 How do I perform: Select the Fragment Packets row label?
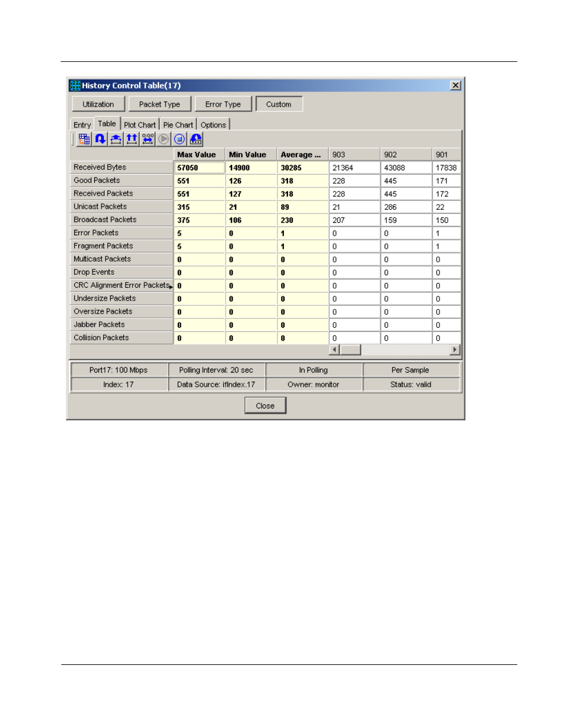coord(121,246)
